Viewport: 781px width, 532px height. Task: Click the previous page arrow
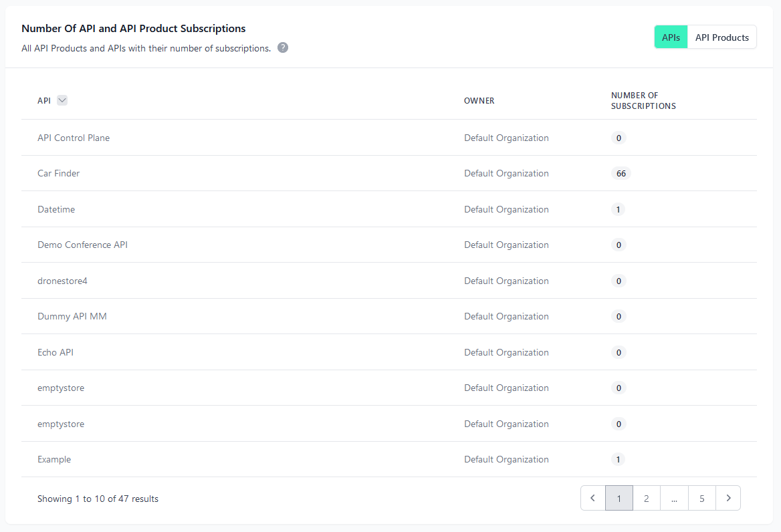pyautogui.click(x=592, y=498)
